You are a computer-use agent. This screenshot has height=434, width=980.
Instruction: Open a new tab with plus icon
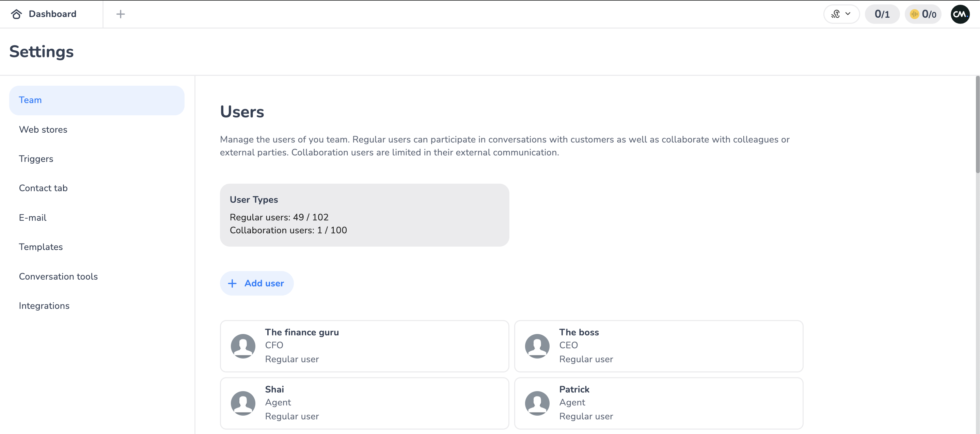click(120, 14)
